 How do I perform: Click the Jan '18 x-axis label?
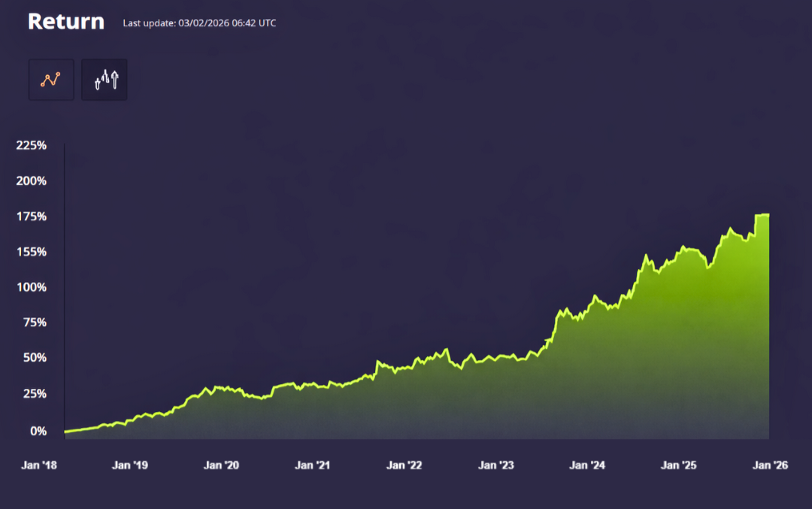click(39, 465)
